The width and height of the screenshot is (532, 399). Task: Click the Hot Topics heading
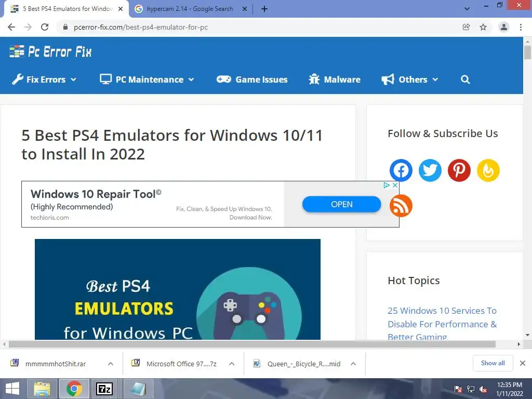point(414,281)
